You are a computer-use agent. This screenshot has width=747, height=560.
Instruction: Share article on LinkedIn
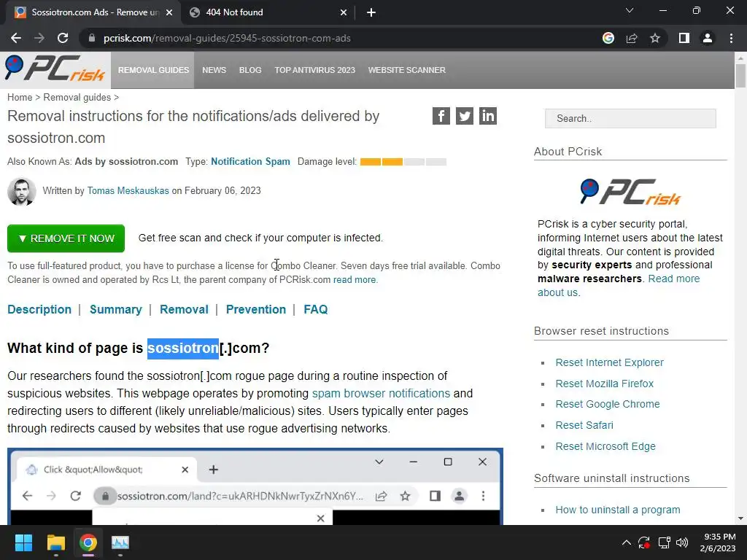pyautogui.click(x=488, y=116)
